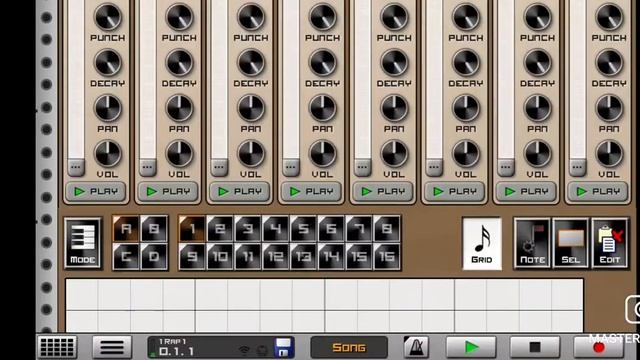Select pattern 4
The image size is (640, 360).
pos(276,229)
